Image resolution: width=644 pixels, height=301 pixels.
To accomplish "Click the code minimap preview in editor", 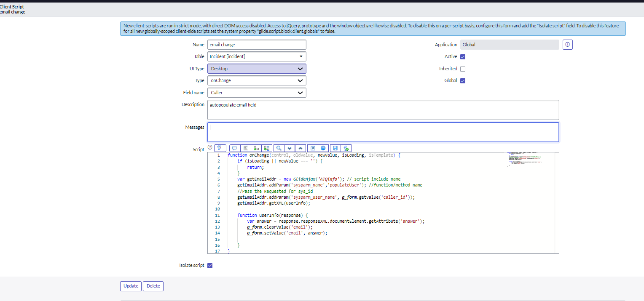I will pos(524,160).
